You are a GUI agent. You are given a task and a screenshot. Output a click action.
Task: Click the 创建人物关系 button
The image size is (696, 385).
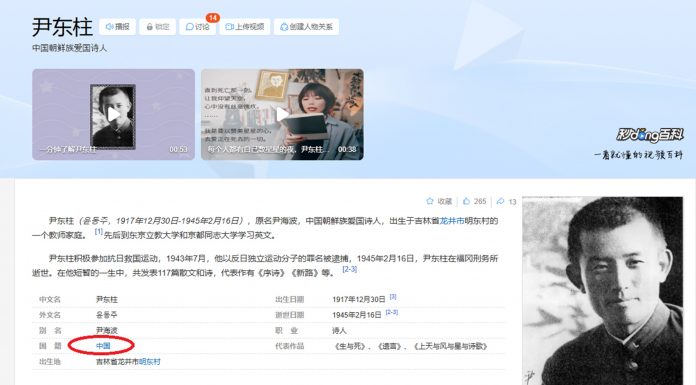pos(306,27)
